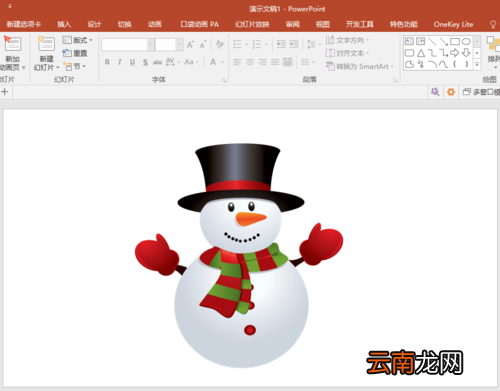
Task: Select the oval shape
Action: tap(466, 41)
